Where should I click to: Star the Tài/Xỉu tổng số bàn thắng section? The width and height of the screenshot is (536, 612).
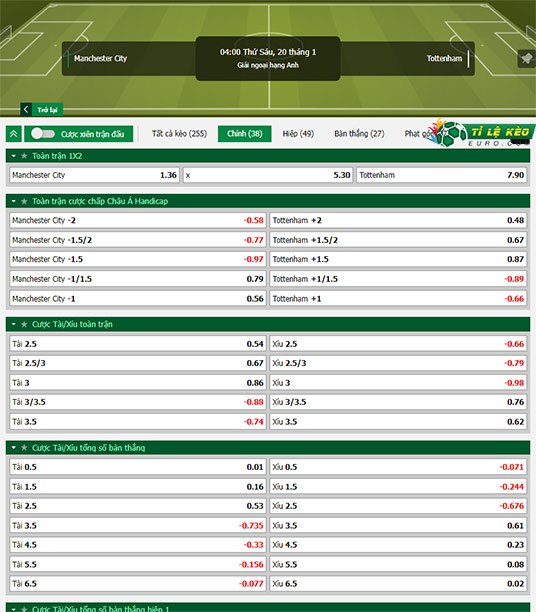[24, 447]
